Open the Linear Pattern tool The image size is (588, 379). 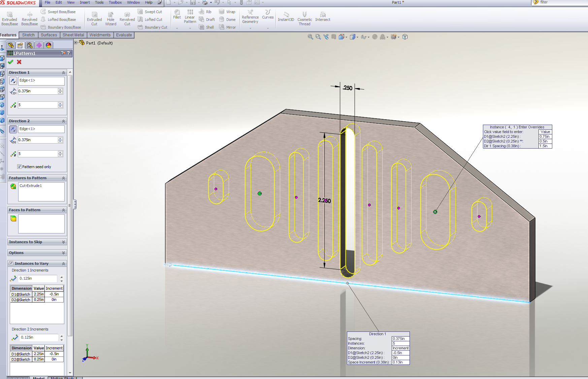coord(190,12)
